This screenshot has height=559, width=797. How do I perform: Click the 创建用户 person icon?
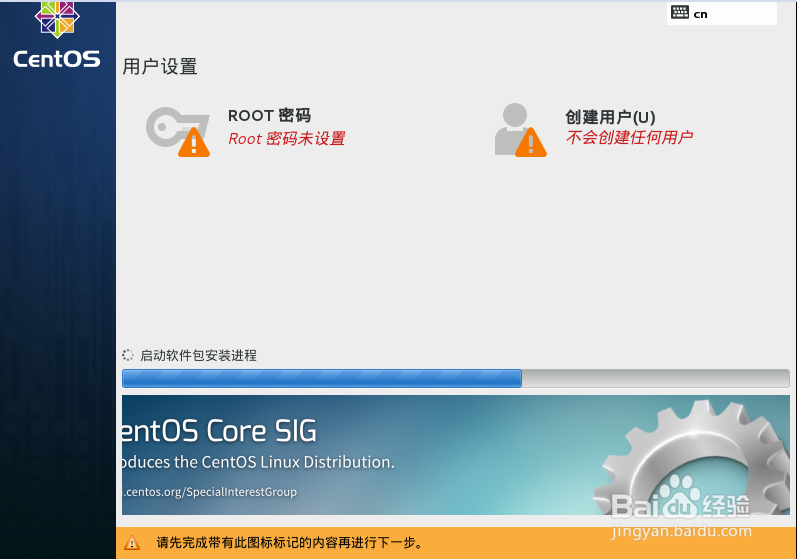(520, 130)
